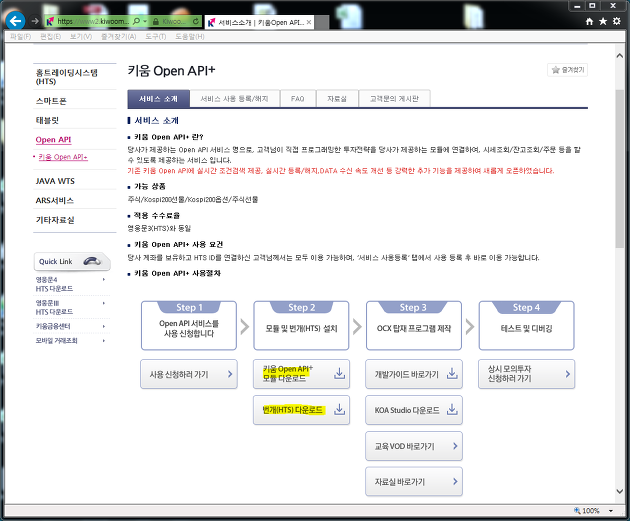
Task: Open 태블릿 sidebar link
Action: coord(47,120)
